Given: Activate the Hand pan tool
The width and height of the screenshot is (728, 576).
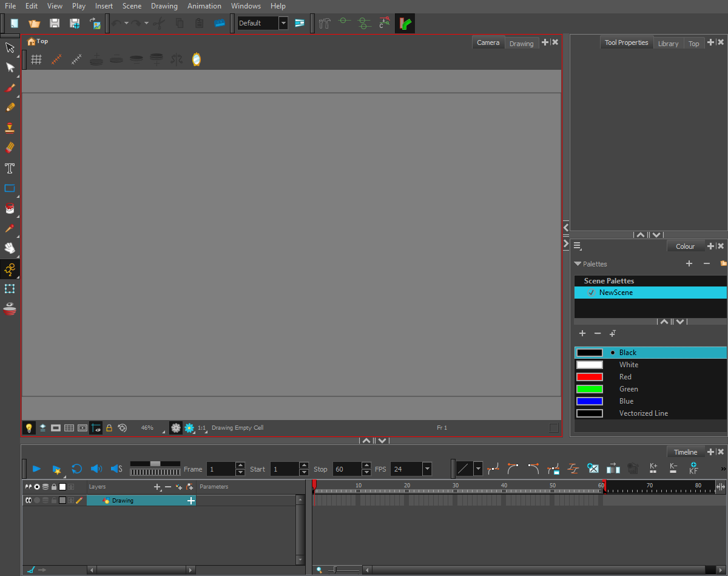Looking at the screenshot, I should click(10, 248).
